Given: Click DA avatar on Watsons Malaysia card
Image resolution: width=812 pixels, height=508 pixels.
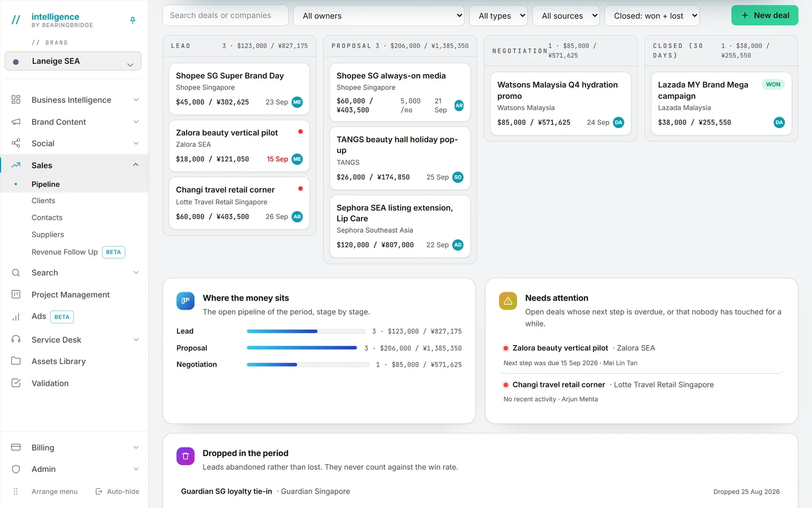Looking at the screenshot, I should pos(619,122).
